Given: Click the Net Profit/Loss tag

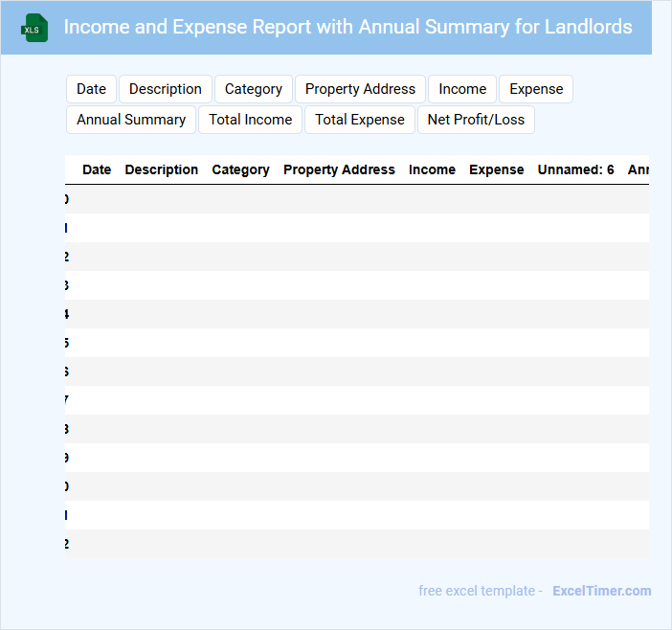Looking at the screenshot, I should coord(476,120).
